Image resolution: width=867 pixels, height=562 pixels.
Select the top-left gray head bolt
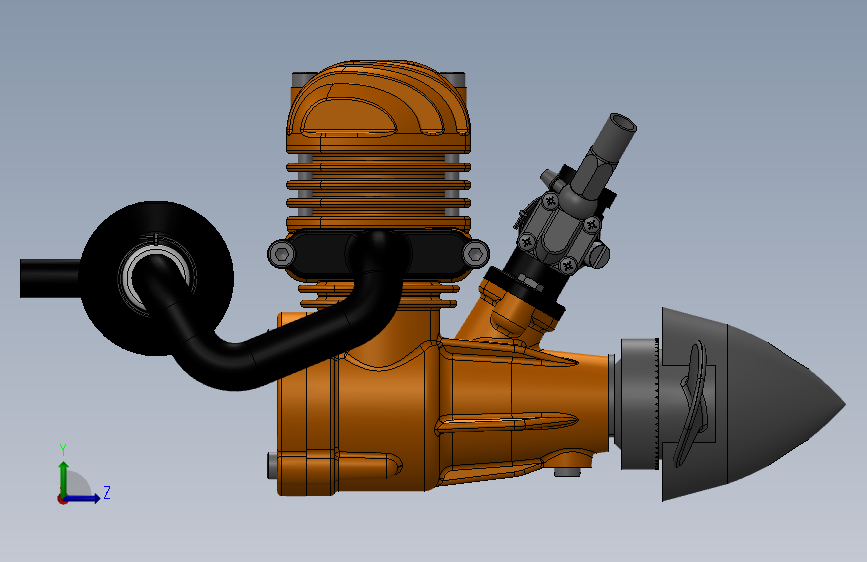[x=304, y=79]
